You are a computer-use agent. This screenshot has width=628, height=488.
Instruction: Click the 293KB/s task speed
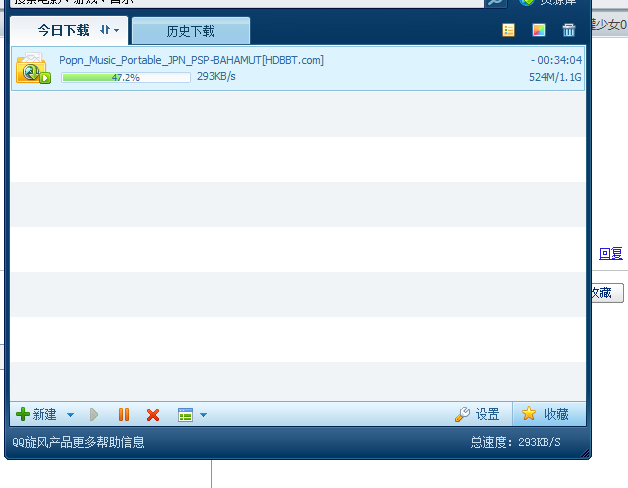(216, 77)
